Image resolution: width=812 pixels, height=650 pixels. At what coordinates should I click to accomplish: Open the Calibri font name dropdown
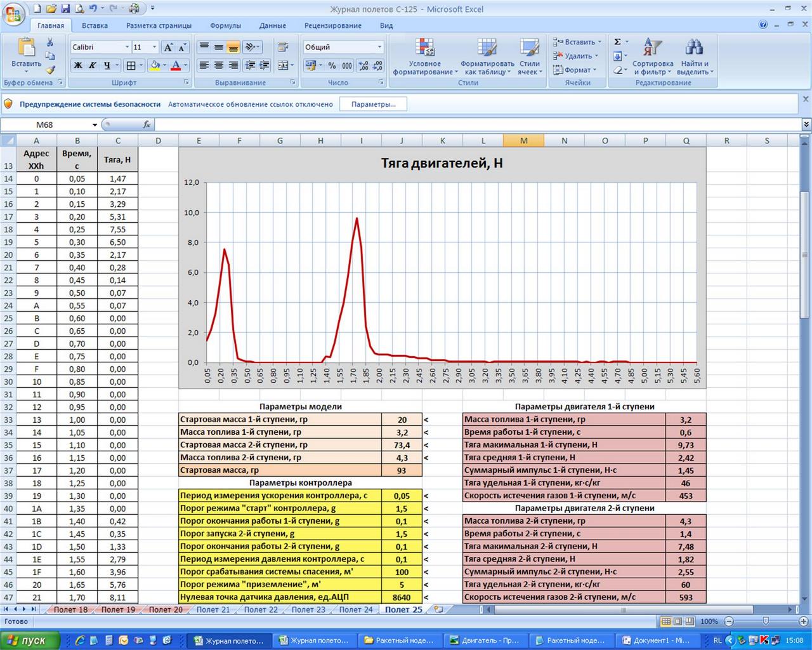[x=127, y=47]
